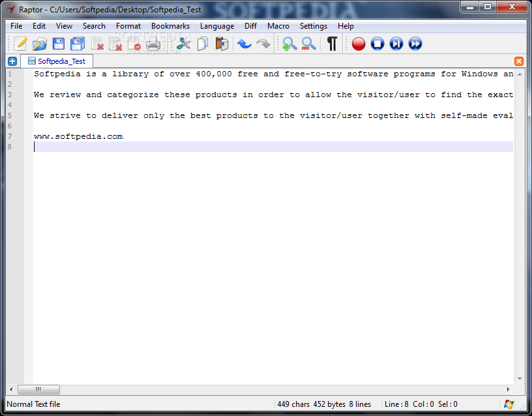
Task: Save the document using the floppy icon
Action: [59, 44]
